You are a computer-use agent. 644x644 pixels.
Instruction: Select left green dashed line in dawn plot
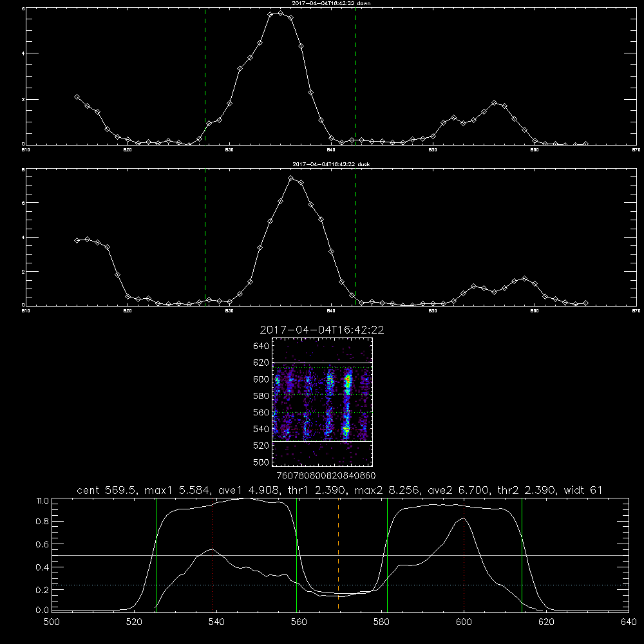pyautogui.click(x=205, y=76)
